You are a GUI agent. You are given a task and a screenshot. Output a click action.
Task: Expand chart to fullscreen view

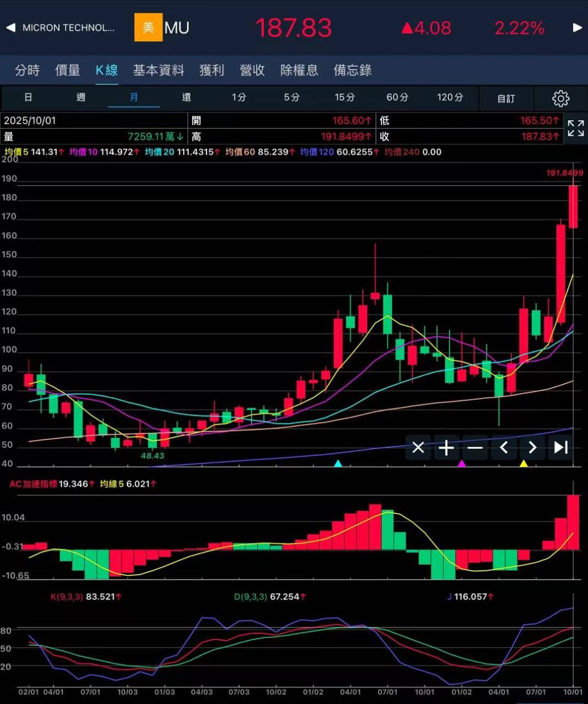[x=575, y=129]
